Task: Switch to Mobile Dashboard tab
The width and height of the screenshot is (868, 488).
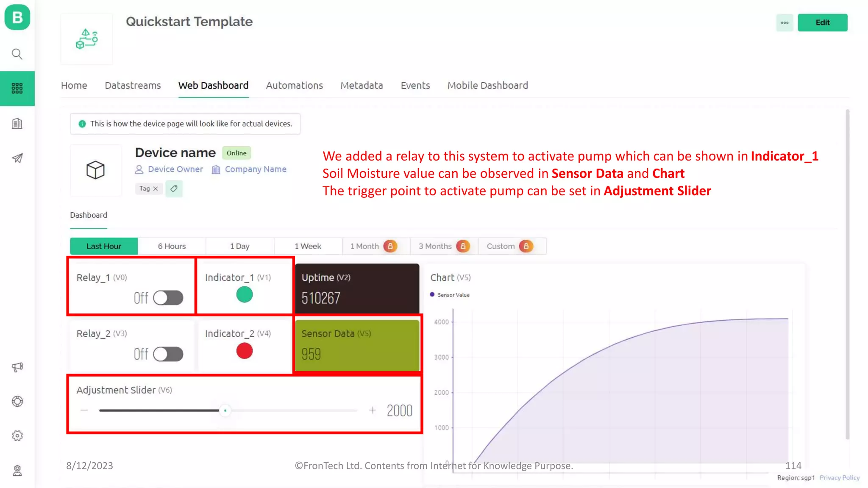Action: click(487, 85)
